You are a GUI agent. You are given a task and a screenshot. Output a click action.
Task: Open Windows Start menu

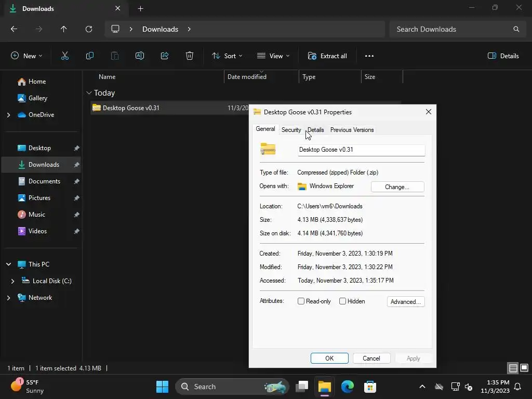[x=162, y=387]
